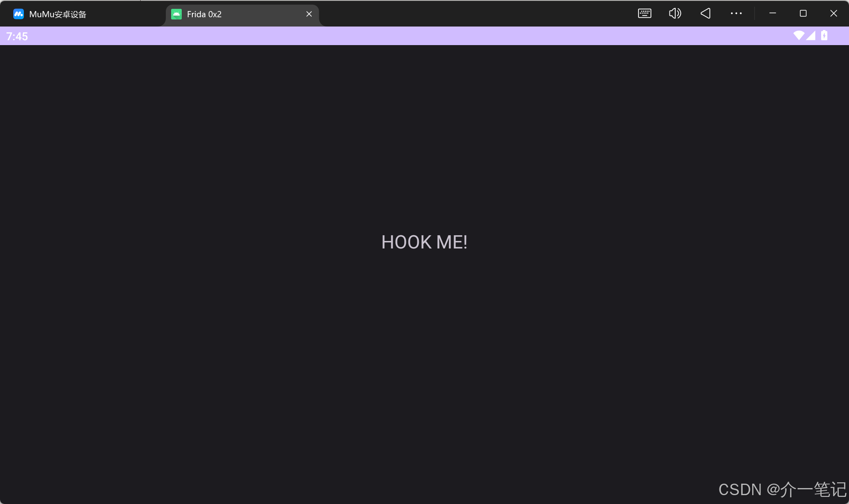Open the three-dot more options menu
Viewport: 849px width, 504px height.
coord(736,14)
